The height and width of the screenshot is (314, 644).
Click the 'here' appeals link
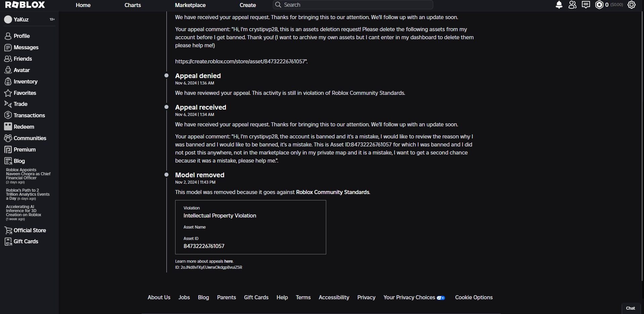coord(228,261)
